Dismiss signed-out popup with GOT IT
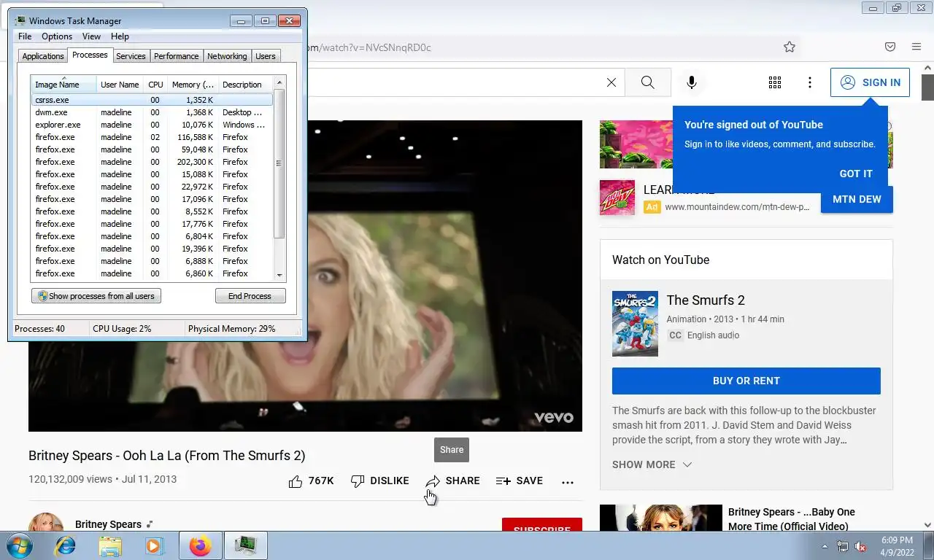 click(x=856, y=174)
